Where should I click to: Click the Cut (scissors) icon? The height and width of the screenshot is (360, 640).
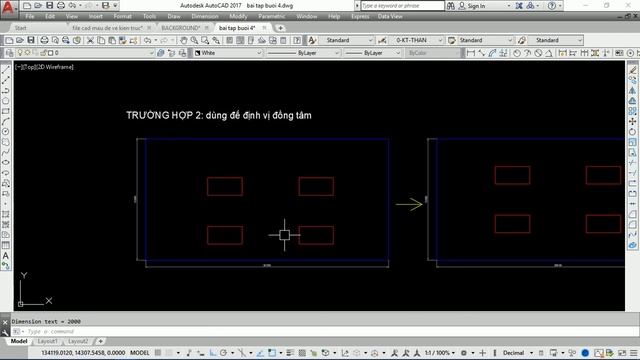(90, 40)
